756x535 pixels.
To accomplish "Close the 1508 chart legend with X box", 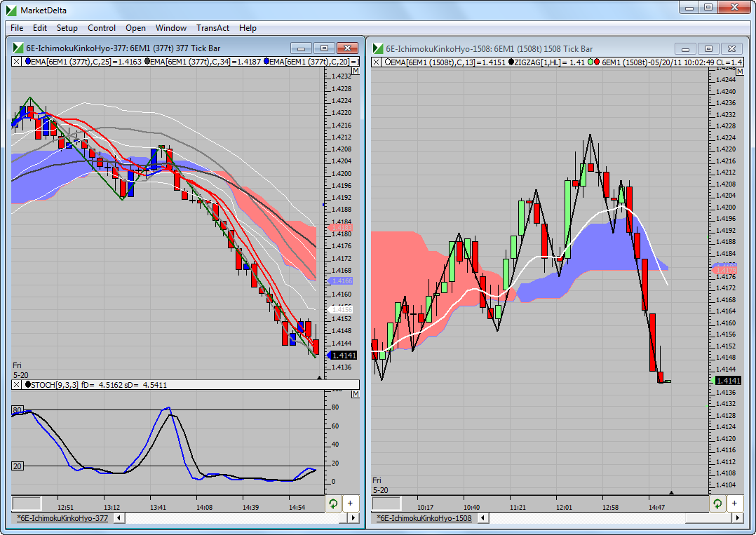I will [376, 62].
